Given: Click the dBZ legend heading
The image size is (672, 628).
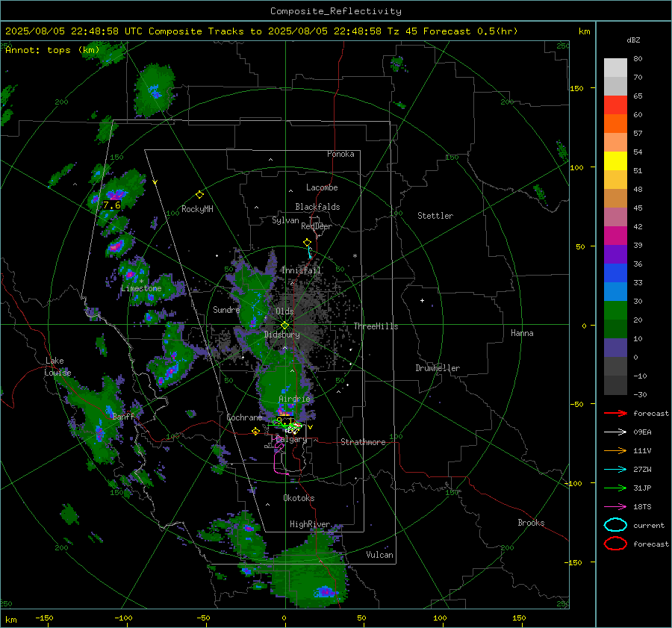Looking at the screenshot, I should point(633,40).
